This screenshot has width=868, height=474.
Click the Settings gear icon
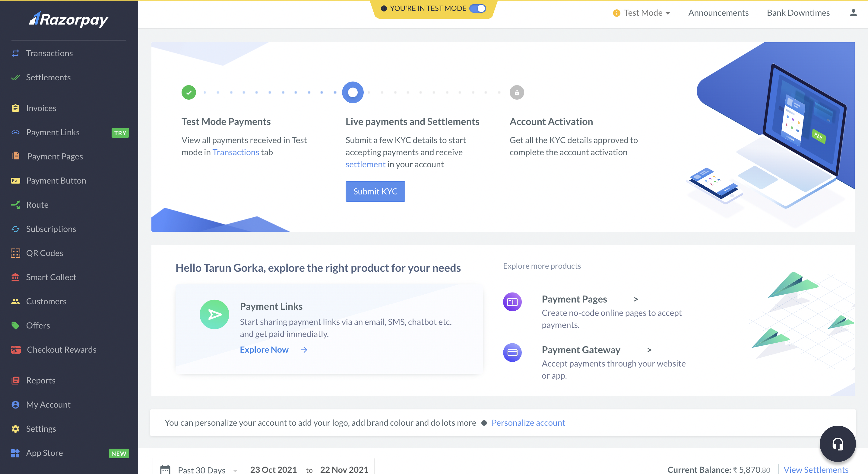click(15, 428)
